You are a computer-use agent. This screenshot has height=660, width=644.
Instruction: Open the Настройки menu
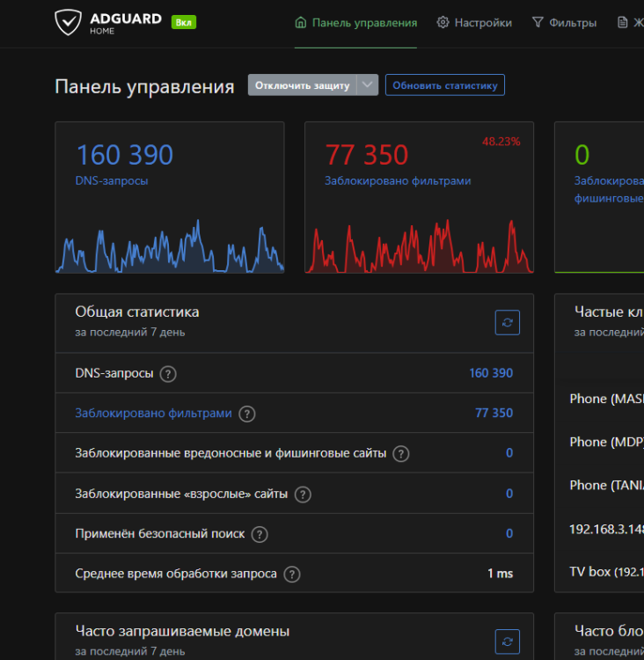click(474, 23)
